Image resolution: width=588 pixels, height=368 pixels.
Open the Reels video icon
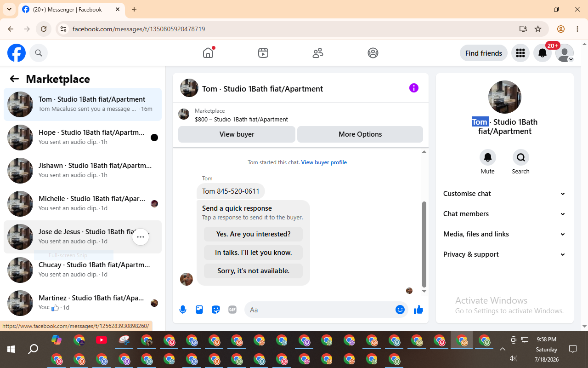tap(263, 53)
